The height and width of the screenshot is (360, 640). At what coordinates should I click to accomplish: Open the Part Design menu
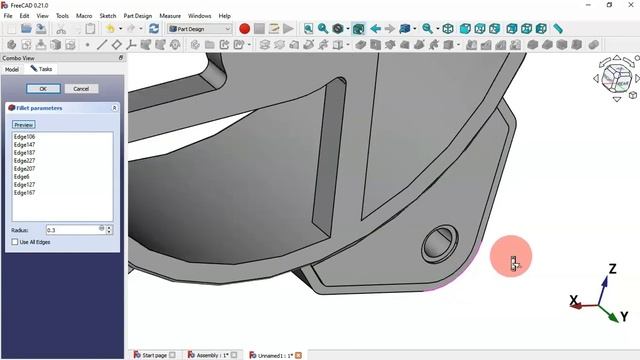[x=138, y=16]
